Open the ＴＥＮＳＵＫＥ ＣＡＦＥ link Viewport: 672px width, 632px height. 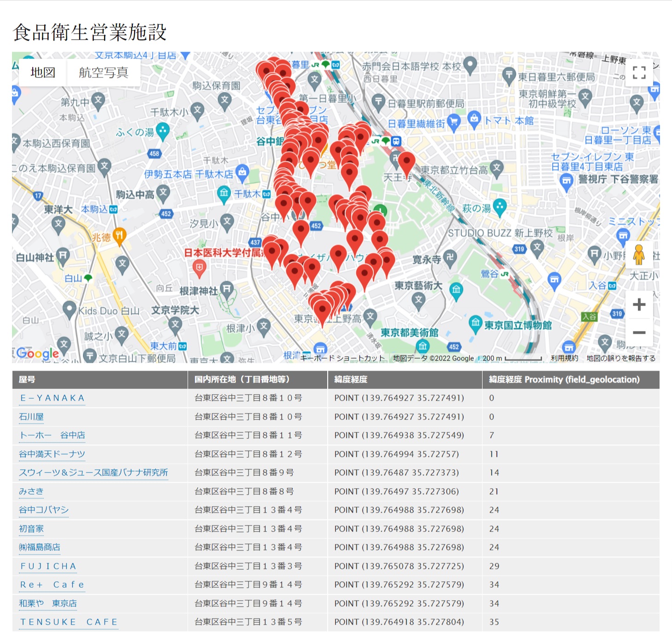pyautogui.click(x=69, y=622)
